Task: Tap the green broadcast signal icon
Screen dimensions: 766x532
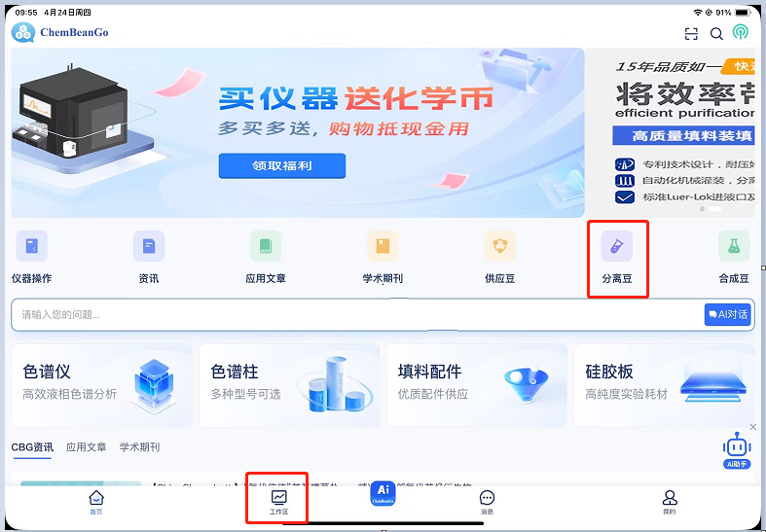Action: click(x=741, y=33)
